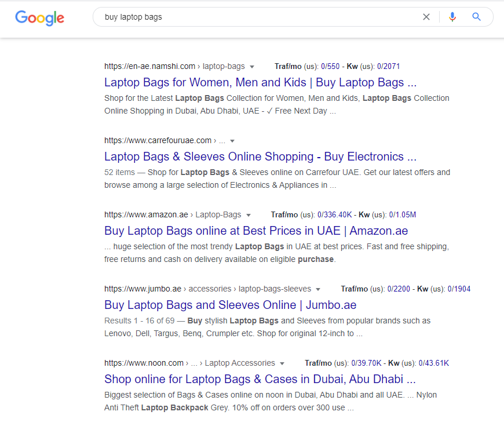Open Buy Laptop Bags and Sleeves Jumbo.ae result

[x=231, y=305]
